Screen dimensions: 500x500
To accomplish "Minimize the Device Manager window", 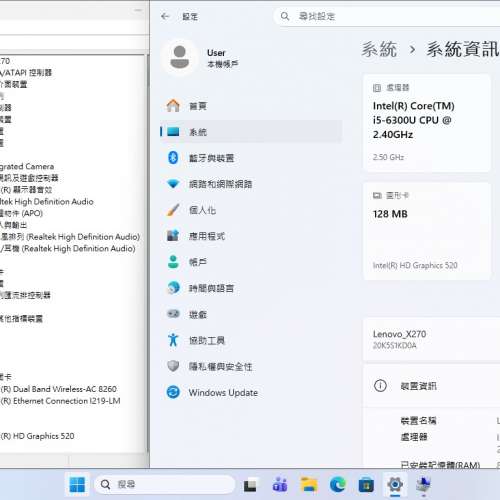I will [138, 10].
